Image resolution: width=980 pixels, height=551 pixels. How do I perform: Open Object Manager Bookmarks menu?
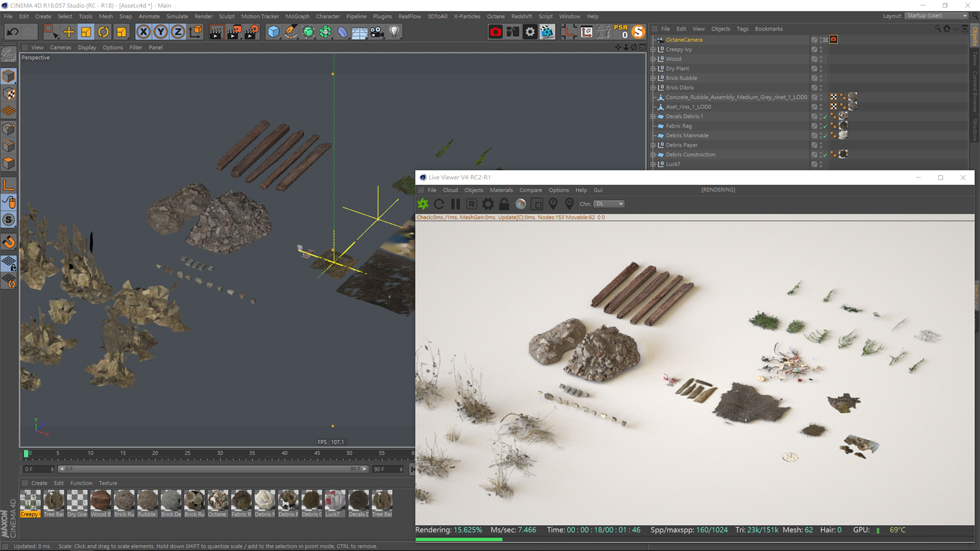[x=769, y=29]
